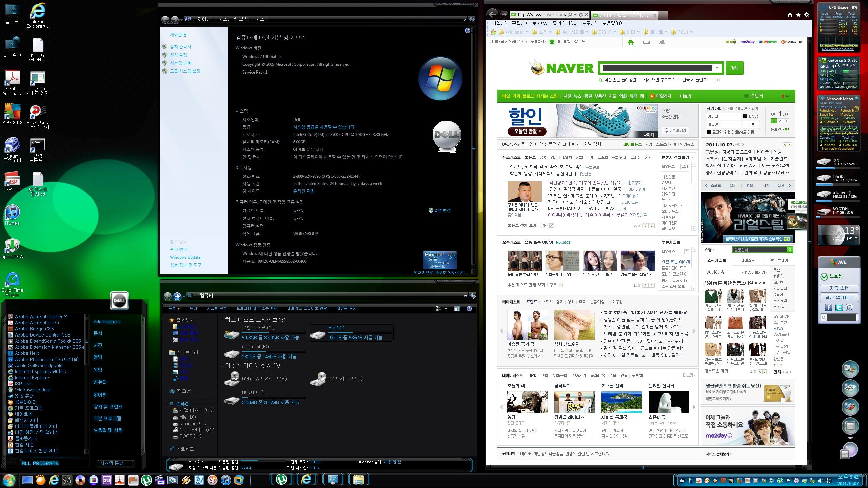868x488 pixels.
Task: Open the Naver search box suggestion dropdown
Action: 717,68
